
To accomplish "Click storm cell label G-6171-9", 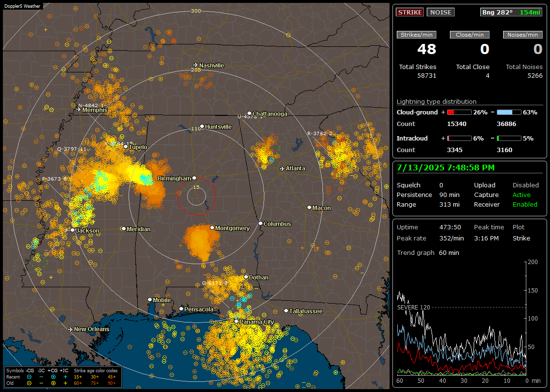I will [215, 283].
